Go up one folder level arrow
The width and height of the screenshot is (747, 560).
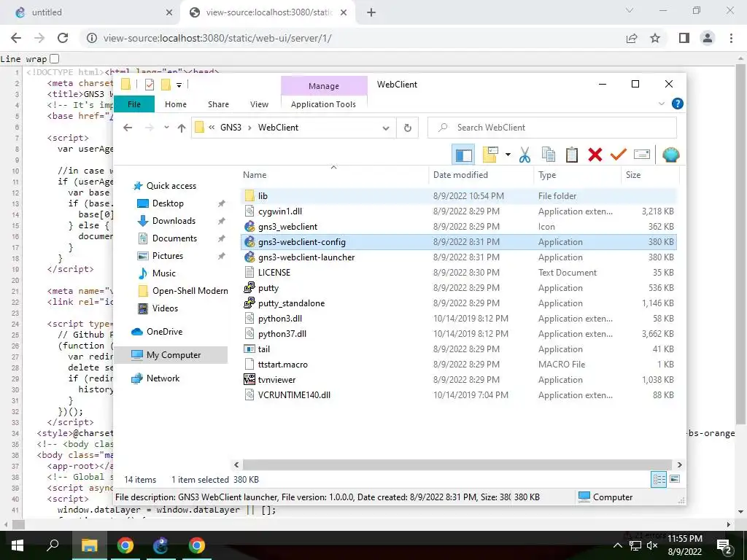(181, 128)
